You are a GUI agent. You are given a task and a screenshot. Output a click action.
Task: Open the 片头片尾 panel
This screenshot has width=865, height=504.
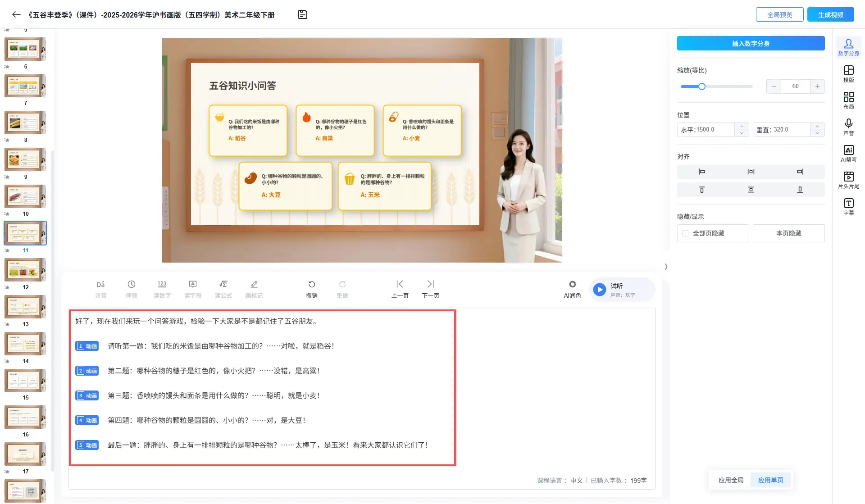(x=848, y=180)
